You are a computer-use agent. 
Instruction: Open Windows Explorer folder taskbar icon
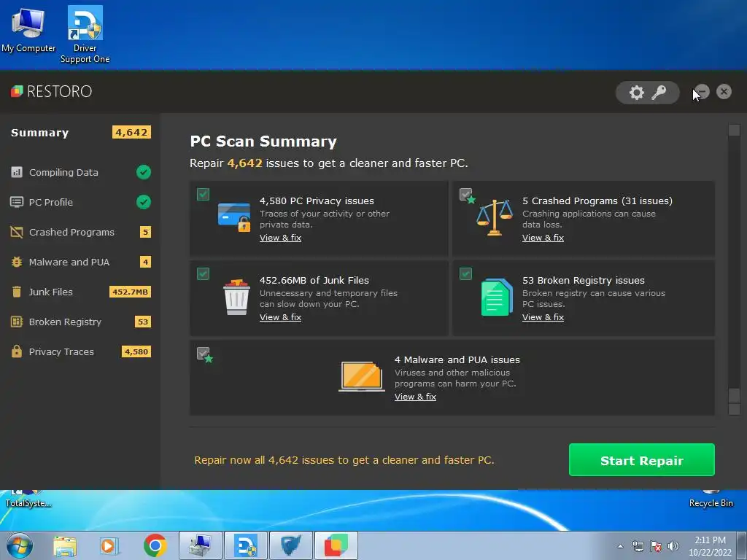tap(65, 546)
